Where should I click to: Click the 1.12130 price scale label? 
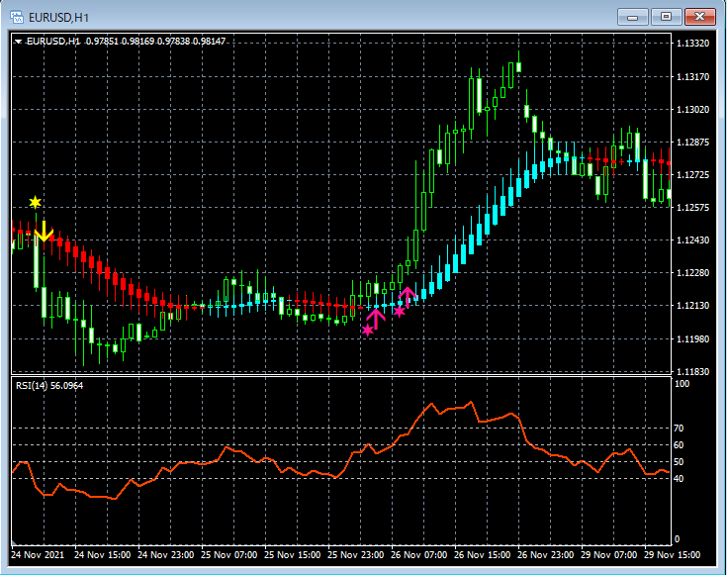point(692,306)
